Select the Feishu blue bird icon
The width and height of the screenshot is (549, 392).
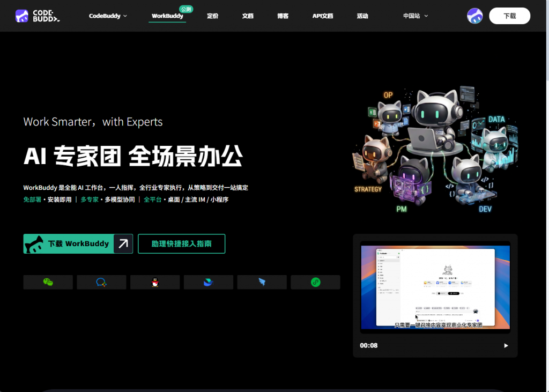pos(209,282)
